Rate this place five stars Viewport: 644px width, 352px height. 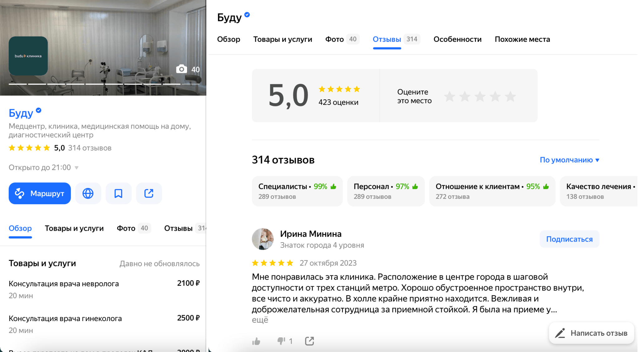510,96
